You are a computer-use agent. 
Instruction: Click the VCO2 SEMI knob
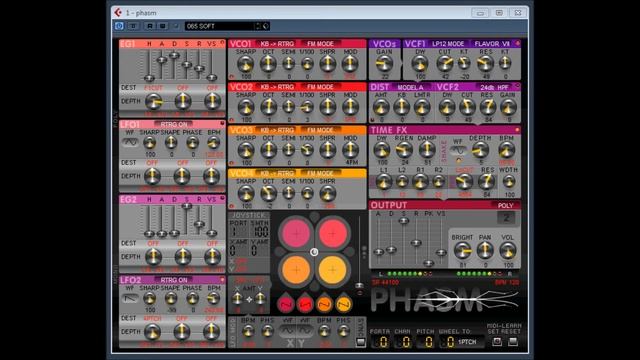[x=288, y=107]
